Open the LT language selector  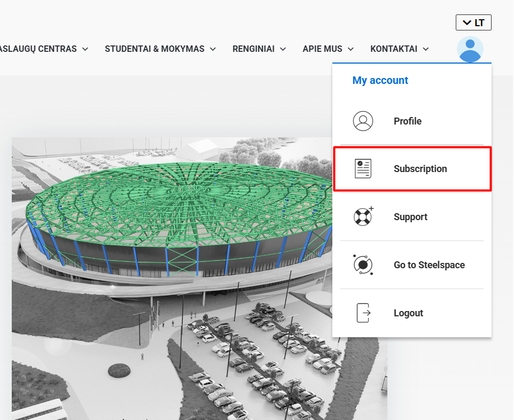point(473,22)
